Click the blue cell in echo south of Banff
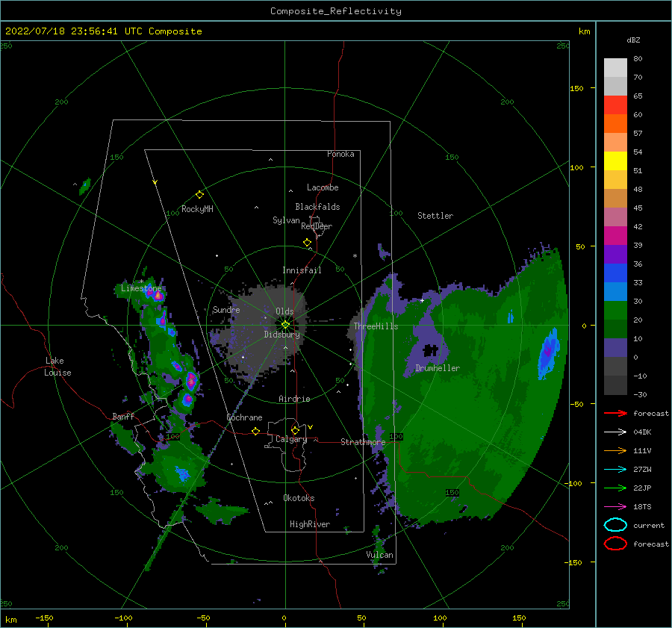 point(181,473)
